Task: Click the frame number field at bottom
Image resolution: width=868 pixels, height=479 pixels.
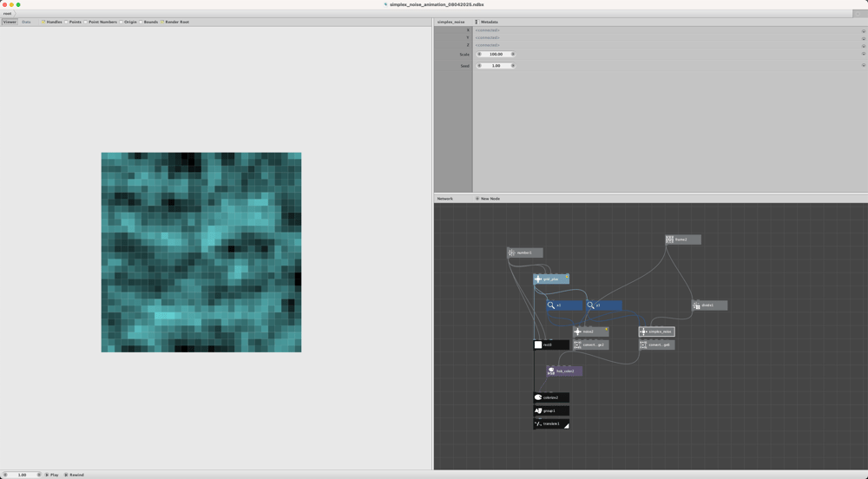Action: pyautogui.click(x=23, y=475)
